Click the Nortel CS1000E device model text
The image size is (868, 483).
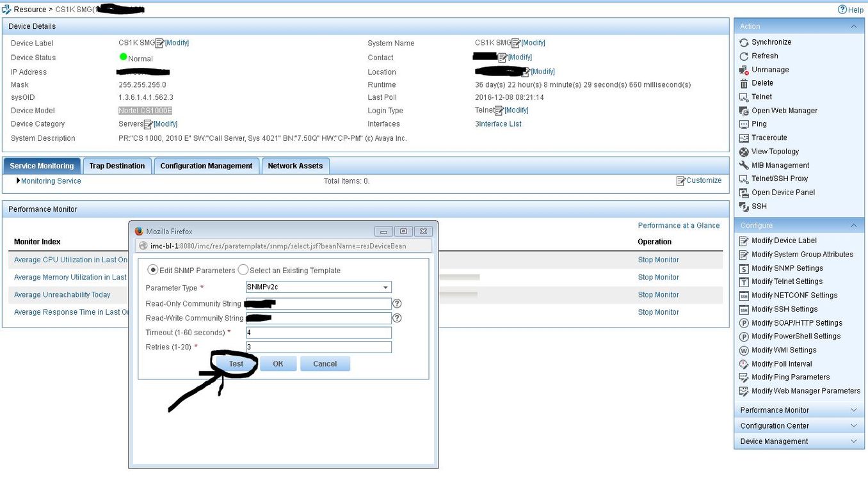[145, 111]
